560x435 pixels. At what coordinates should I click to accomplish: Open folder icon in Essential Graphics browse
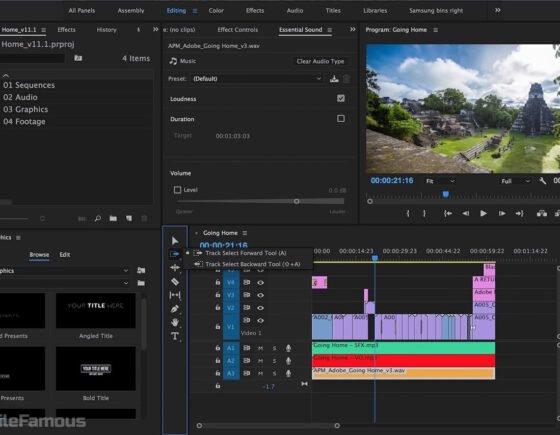point(141,283)
